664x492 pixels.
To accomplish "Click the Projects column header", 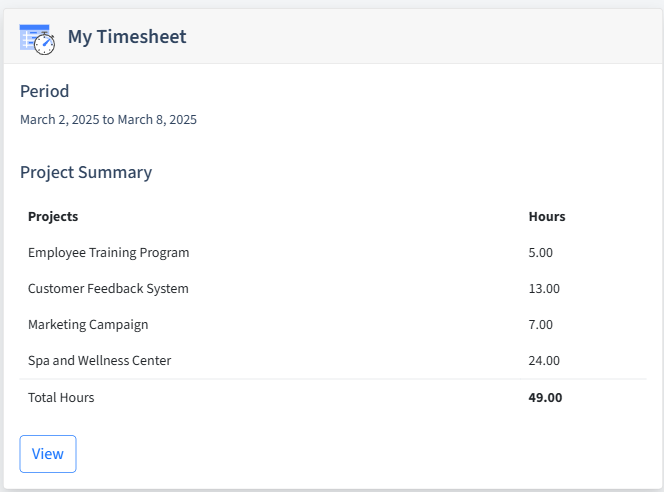I will [53, 216].
